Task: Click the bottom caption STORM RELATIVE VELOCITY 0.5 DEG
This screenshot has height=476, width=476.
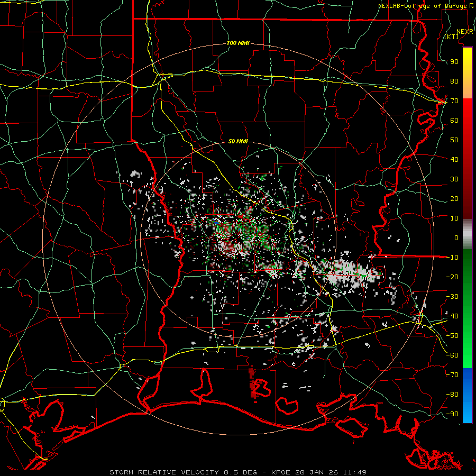Action: click(x=183, y=472)
